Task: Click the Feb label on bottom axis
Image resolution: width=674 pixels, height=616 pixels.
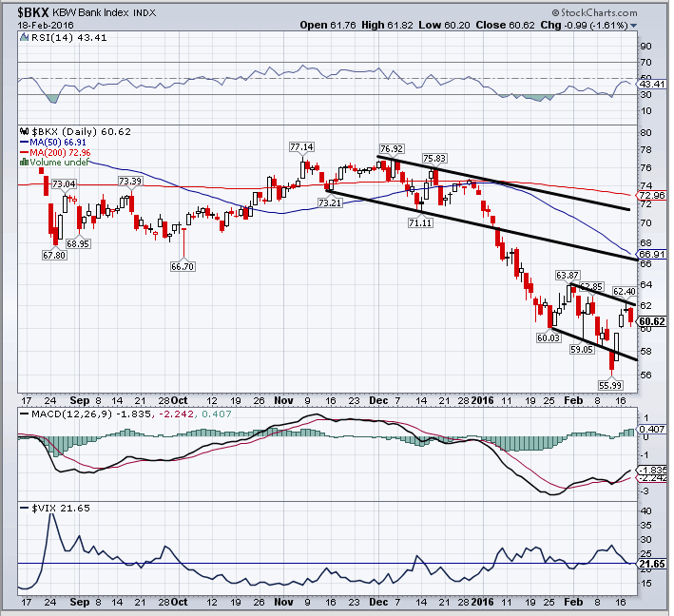Action: tap(573, 602)
